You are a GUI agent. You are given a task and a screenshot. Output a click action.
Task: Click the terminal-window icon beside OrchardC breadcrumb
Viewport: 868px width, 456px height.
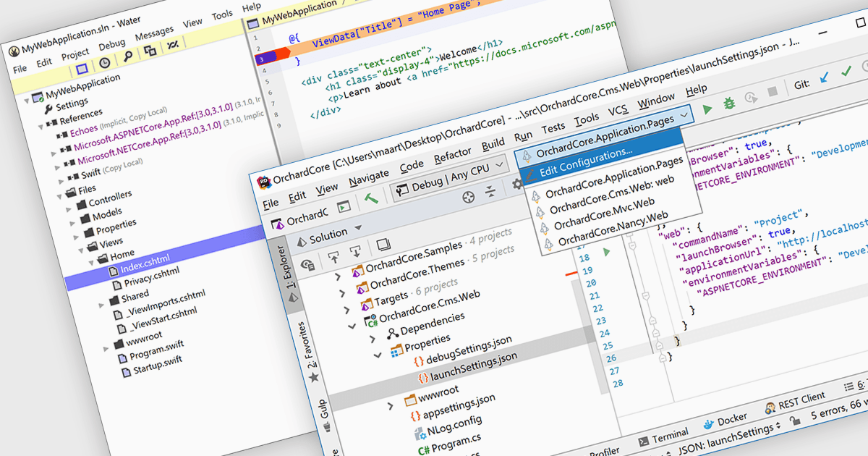(344, 206)
